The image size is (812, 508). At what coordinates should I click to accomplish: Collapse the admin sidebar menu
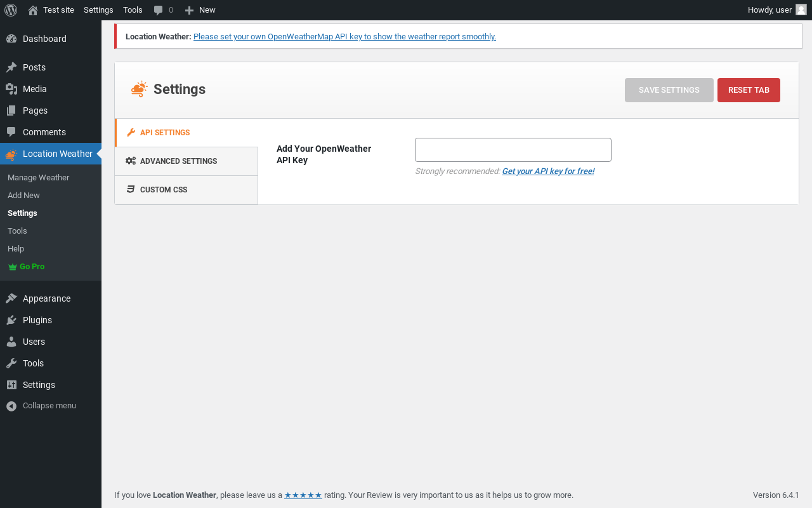42,406
